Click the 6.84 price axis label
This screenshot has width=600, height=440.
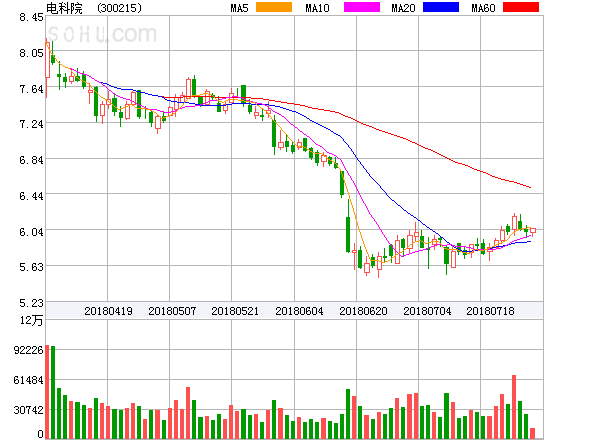point(31,160)
